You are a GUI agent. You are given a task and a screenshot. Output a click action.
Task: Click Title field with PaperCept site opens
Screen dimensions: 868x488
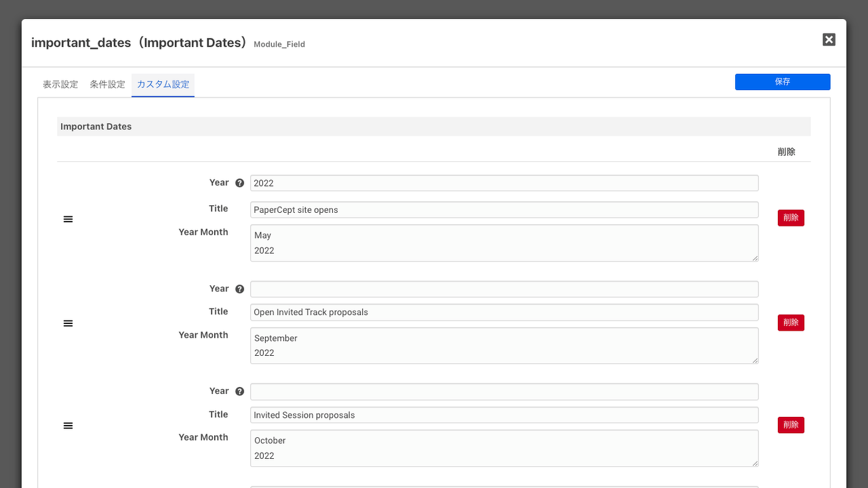click(504, 210)
